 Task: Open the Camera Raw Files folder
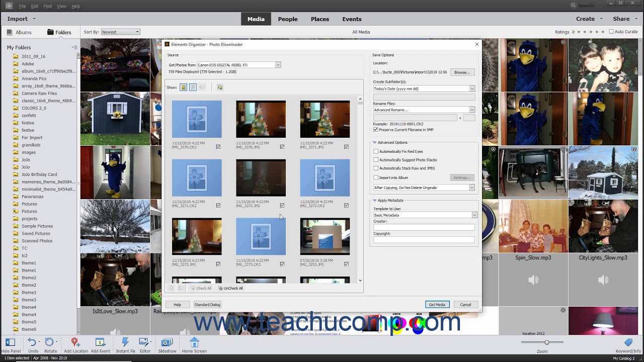pyautogui.click(x=39, y=94)
